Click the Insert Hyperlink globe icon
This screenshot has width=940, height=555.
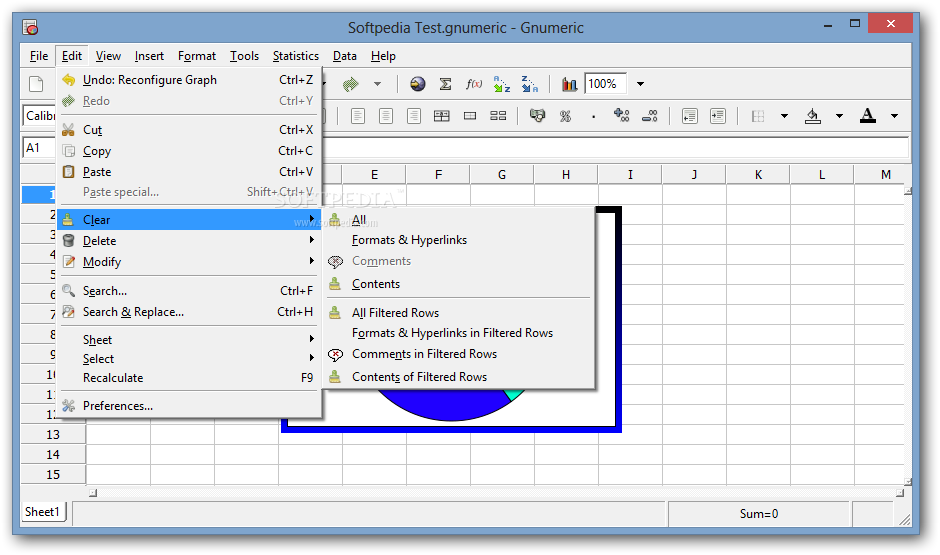click(x=418, y=84)
